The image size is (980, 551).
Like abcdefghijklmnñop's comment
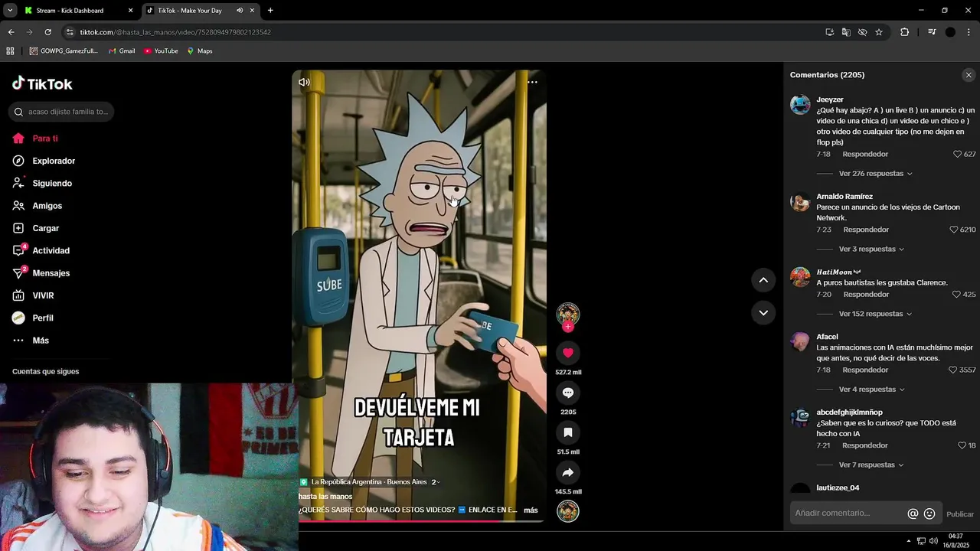click(962, 445)
